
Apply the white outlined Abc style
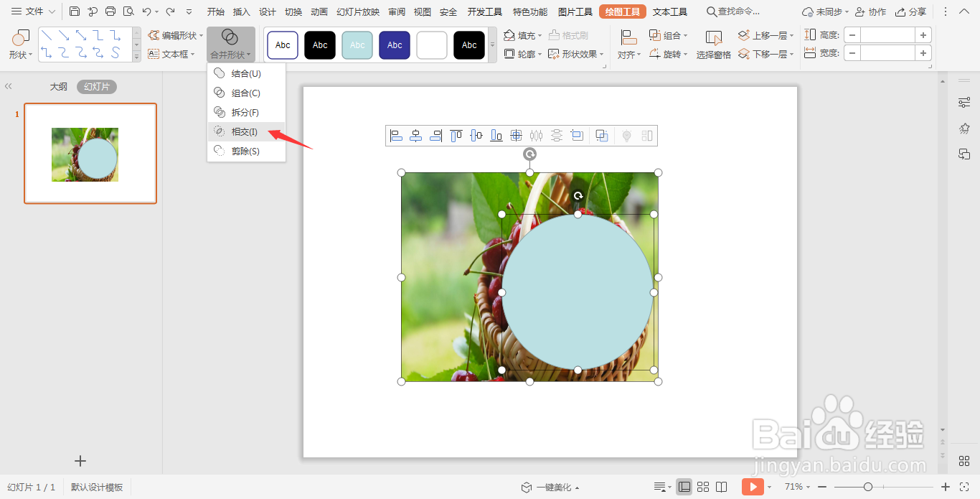tap(283, 45)
